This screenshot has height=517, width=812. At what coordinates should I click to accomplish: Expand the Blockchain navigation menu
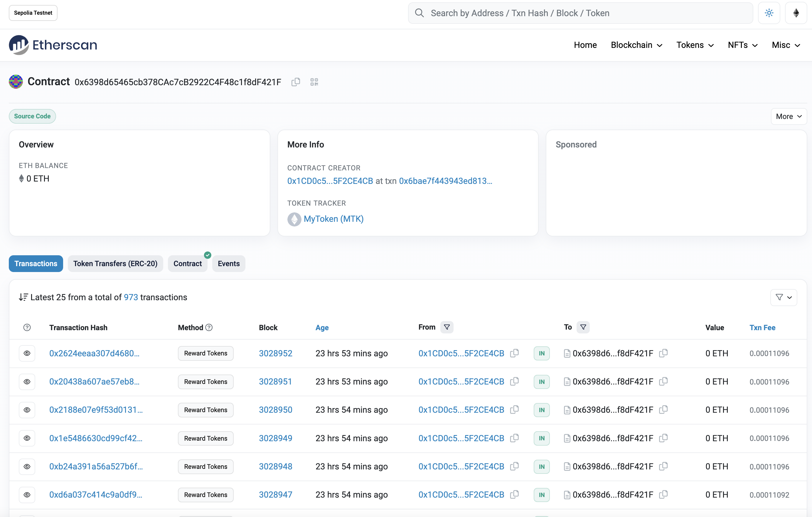[636, 45]
